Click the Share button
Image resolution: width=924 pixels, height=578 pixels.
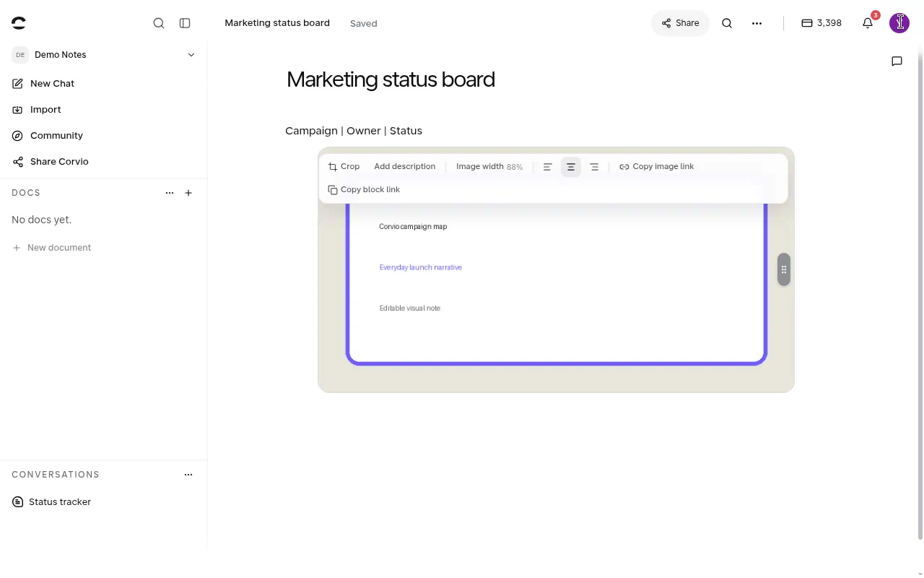(x=680, y=23)
